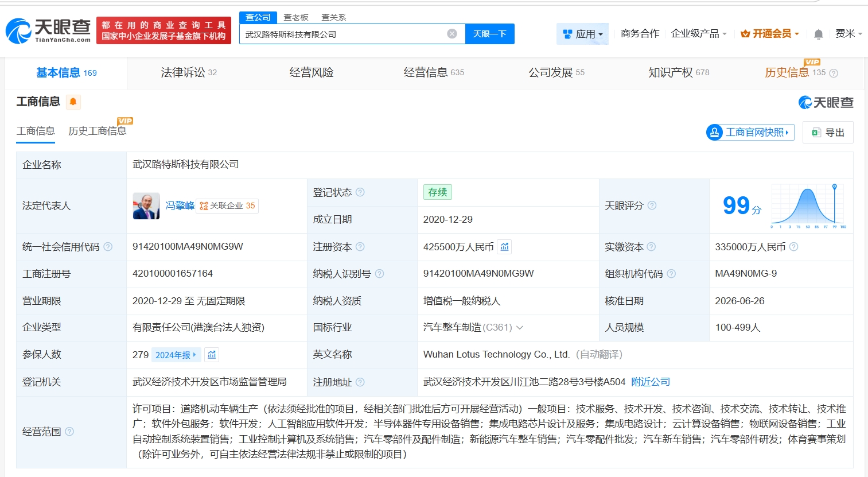The width and height of the screenshot is (868, 477).
Task: Open 工商官网快照 button
Action: pos(750,133)
